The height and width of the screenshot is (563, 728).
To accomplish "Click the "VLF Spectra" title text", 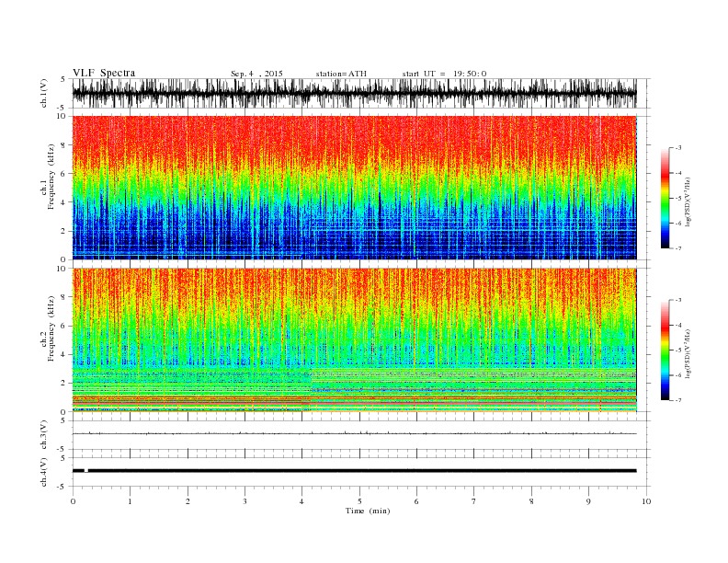I will [x=104, y=73].
